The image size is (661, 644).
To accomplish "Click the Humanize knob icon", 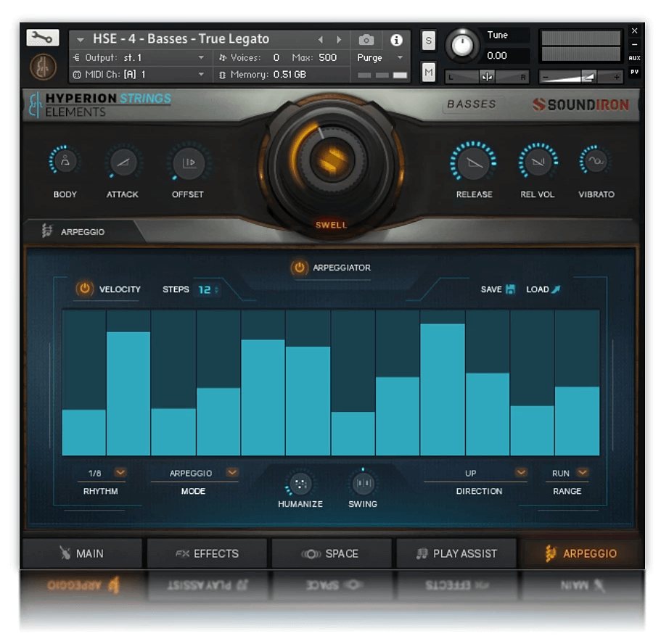I will coord(300,484).
